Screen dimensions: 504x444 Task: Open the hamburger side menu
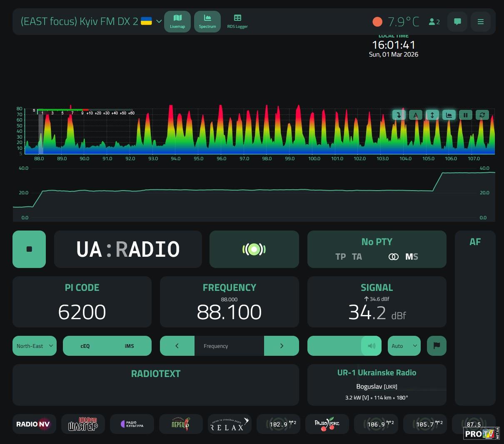point(480,22)
